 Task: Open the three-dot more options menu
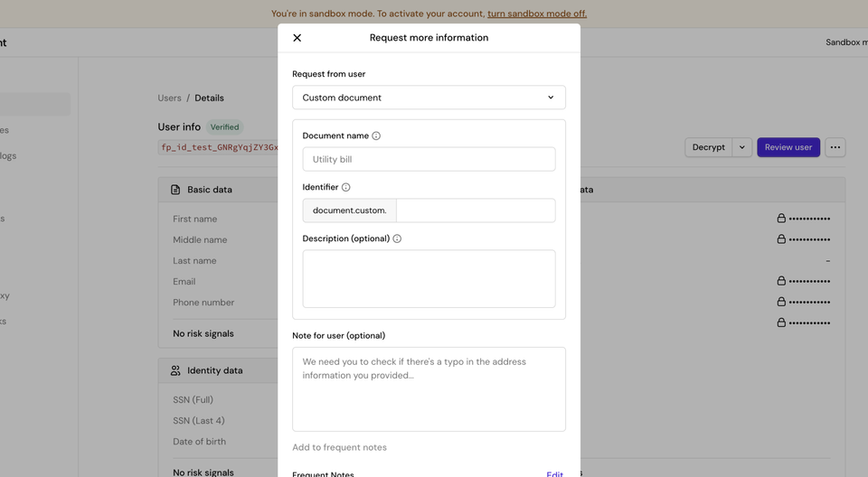point(835,147)
